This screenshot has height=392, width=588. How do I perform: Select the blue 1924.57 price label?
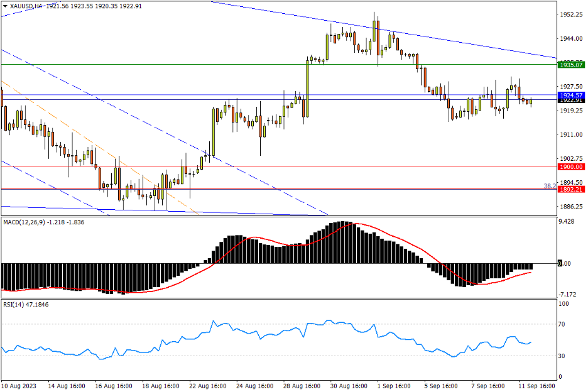[571, 95]
